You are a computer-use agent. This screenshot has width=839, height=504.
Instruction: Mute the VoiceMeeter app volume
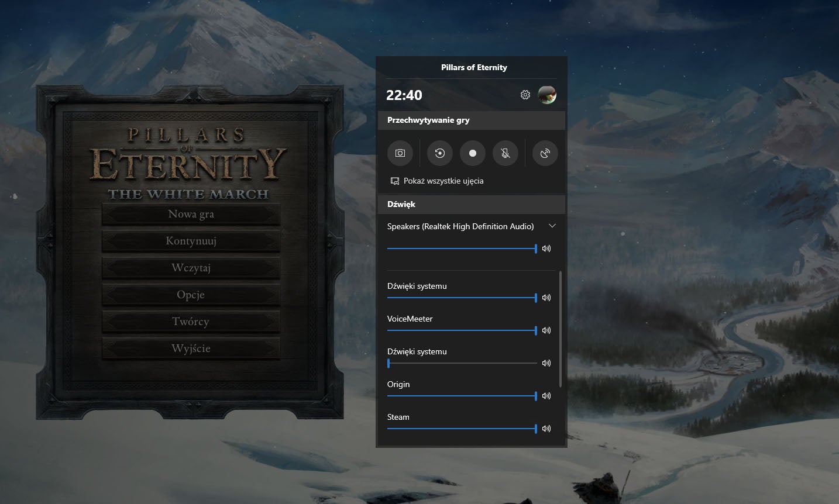click(546, 330)
